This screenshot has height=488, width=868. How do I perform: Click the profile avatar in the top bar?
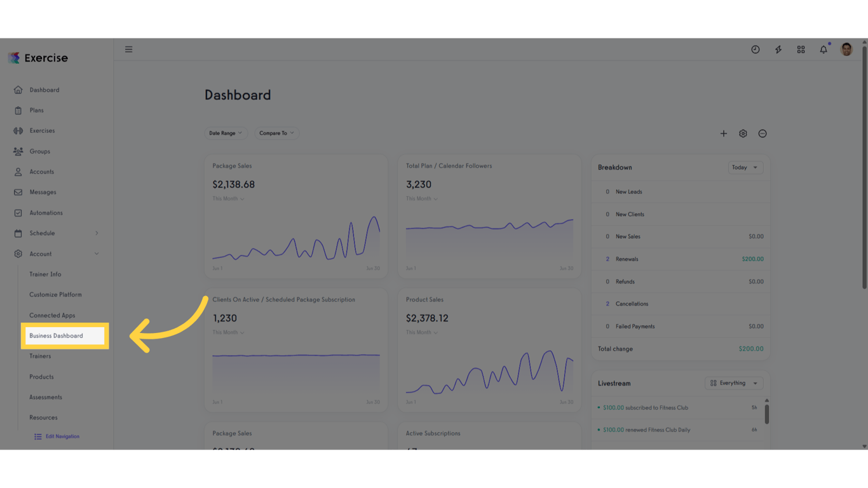click(x=846, y=49)
